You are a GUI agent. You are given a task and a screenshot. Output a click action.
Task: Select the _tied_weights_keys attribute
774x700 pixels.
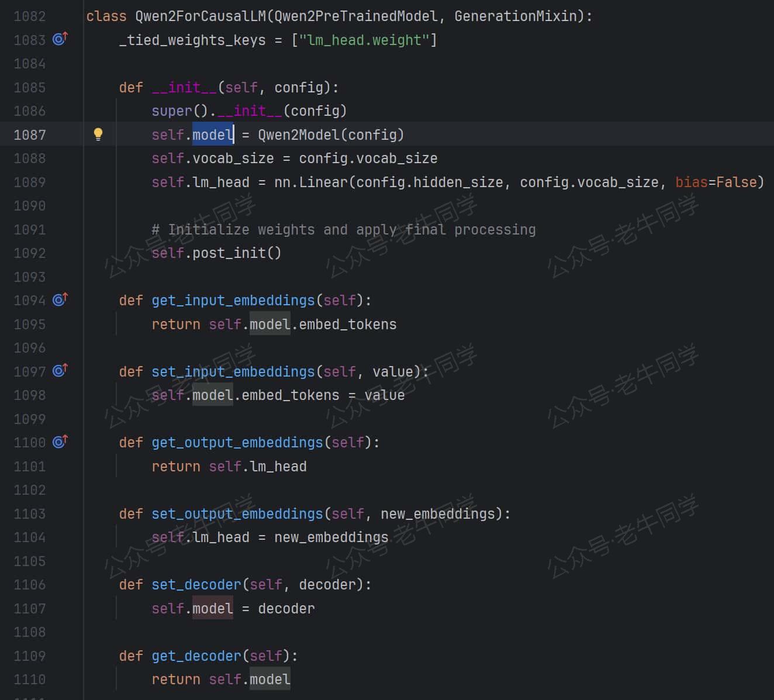pyautogui.click(x=192, y=40)
